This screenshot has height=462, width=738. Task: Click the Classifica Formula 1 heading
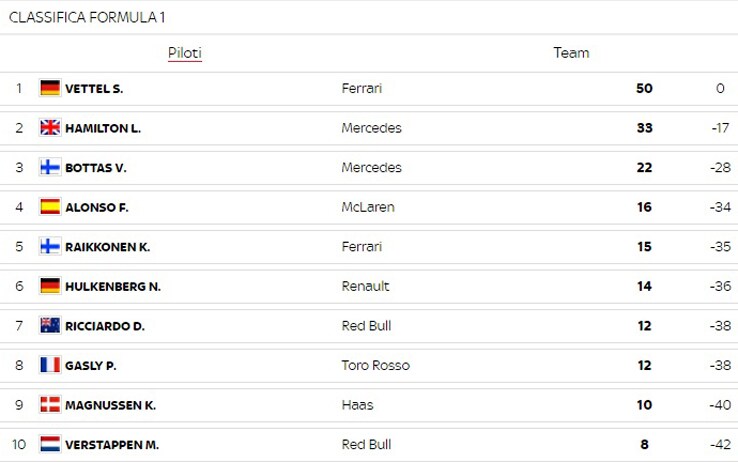pos(87,17)
